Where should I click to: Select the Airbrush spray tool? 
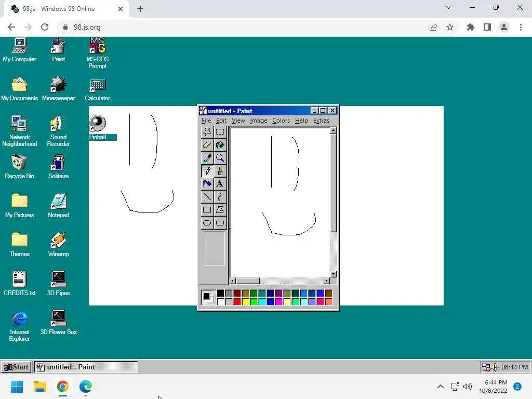(207, 184)
